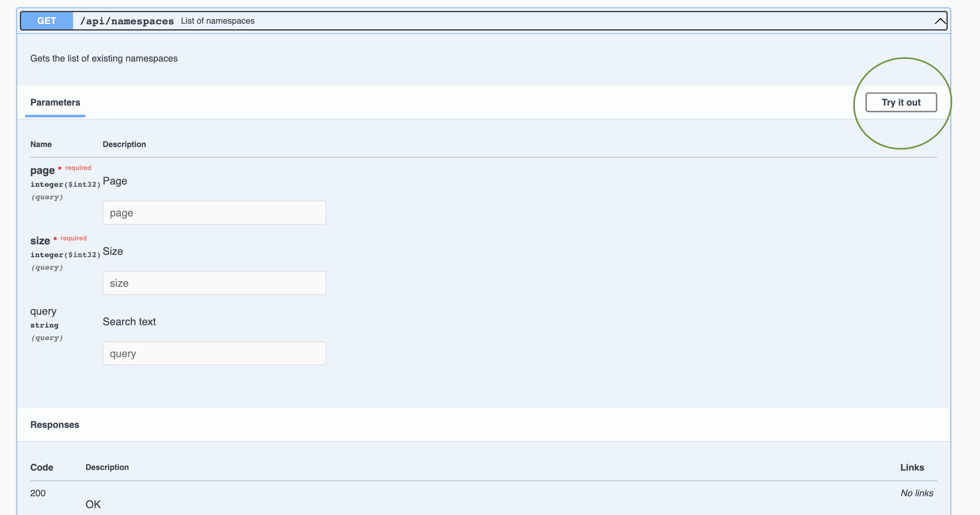This screenshot has height=515, width=980.
Task: Focus the size parameter input field
Action: [x=214, y=283]
